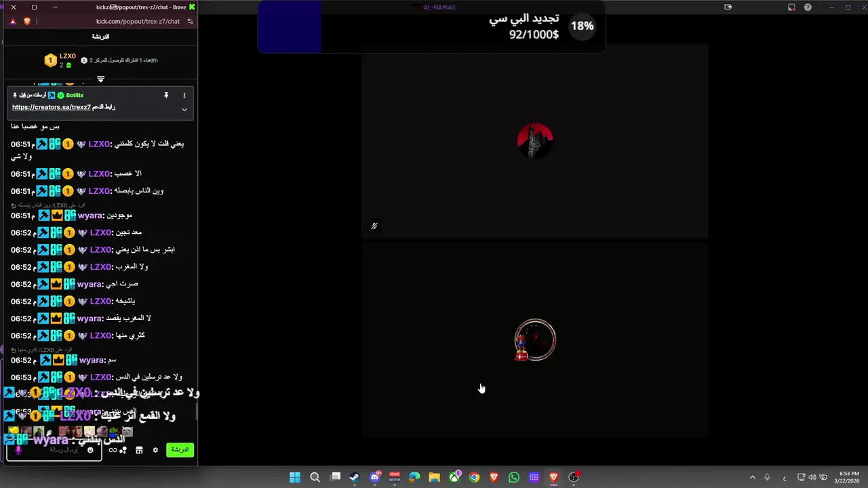Open Steam from taskbar
Screen dimensions: 868x488
coord(355,477)
